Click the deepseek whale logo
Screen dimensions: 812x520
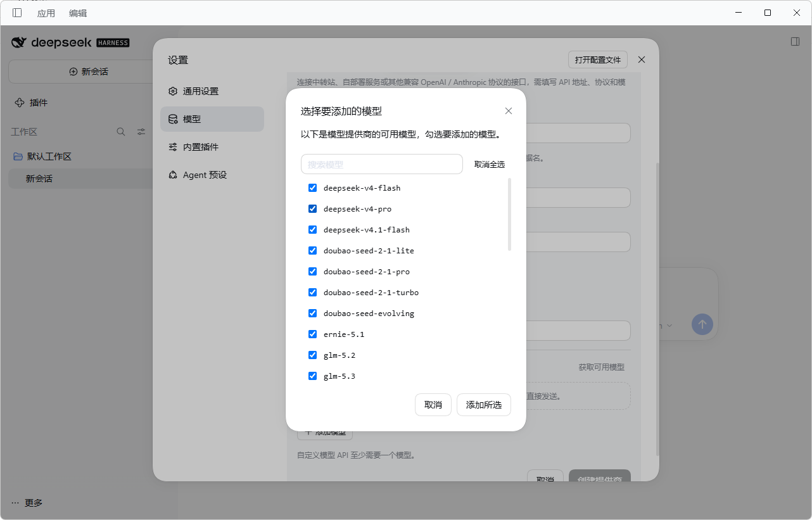(x=19, y=42)
